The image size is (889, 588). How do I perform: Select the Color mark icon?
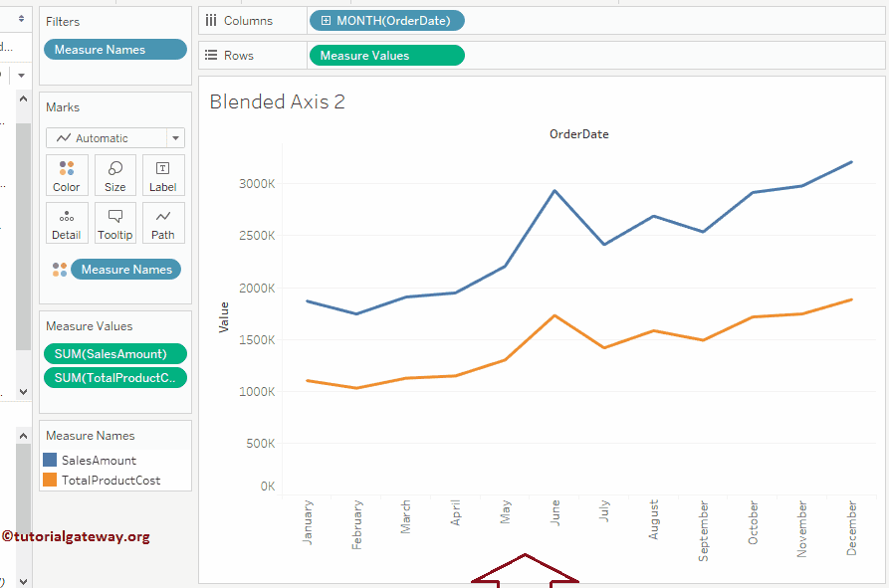point(66,175)
